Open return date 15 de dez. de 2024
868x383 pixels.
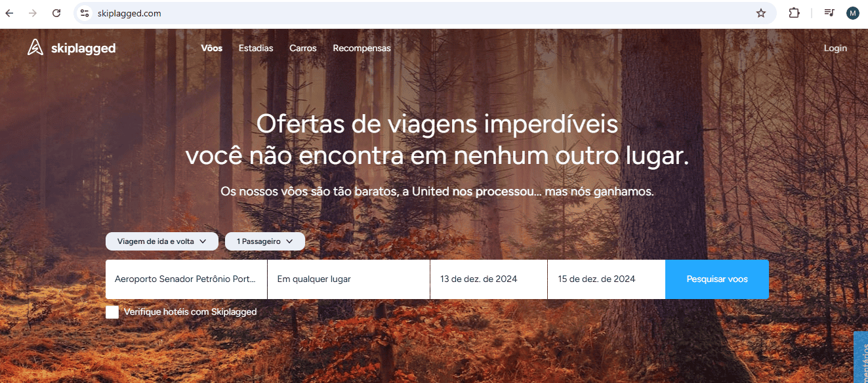[x=606, y=279]
